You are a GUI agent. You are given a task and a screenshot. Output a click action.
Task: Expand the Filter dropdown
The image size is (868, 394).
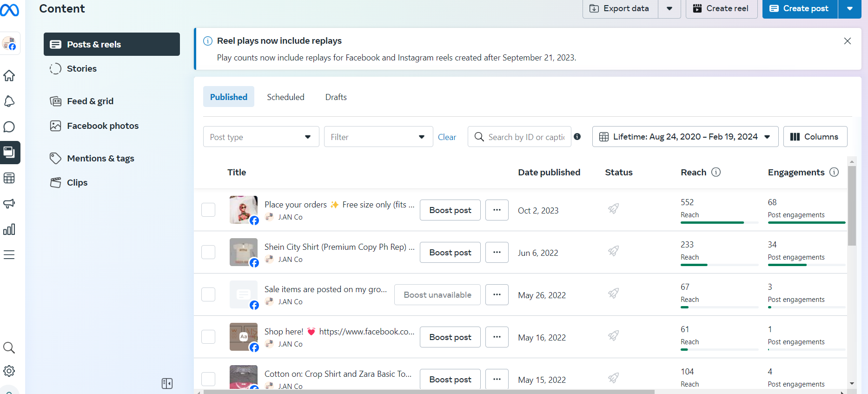pos(378,137)
